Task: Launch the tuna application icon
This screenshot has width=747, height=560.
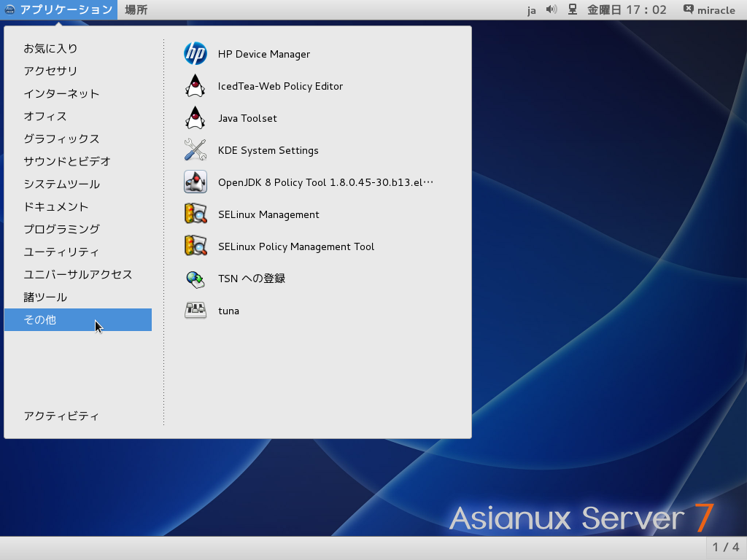Action: 196,311
